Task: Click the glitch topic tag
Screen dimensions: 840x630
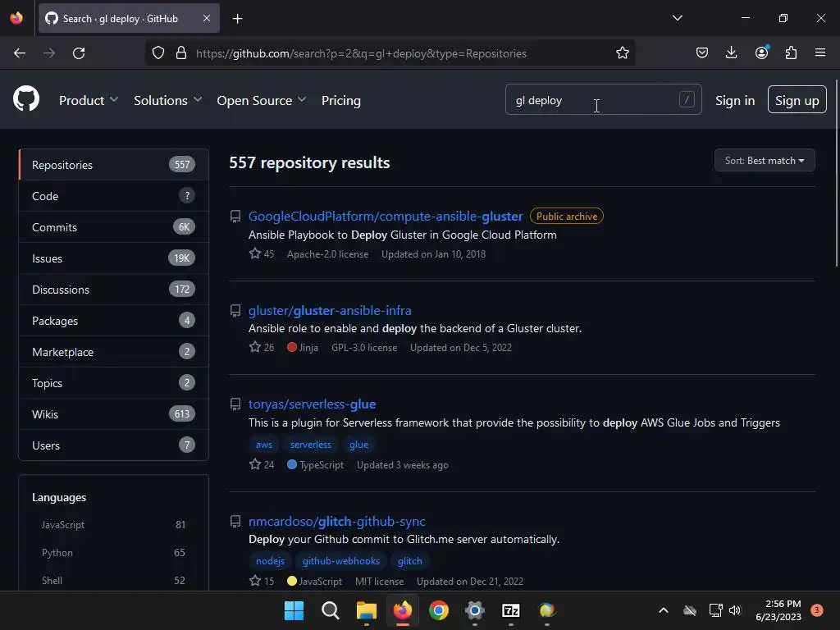Action: click(410, 561)
